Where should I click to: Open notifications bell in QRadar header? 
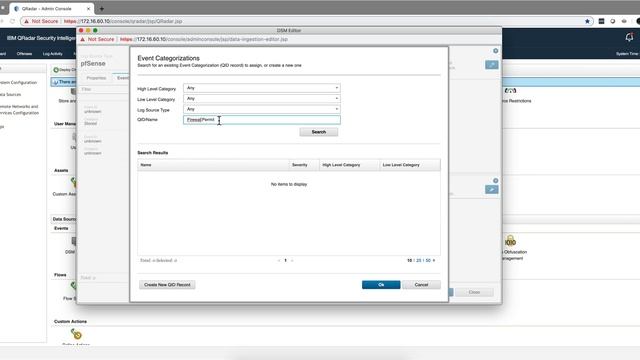[x=629, y=38]
